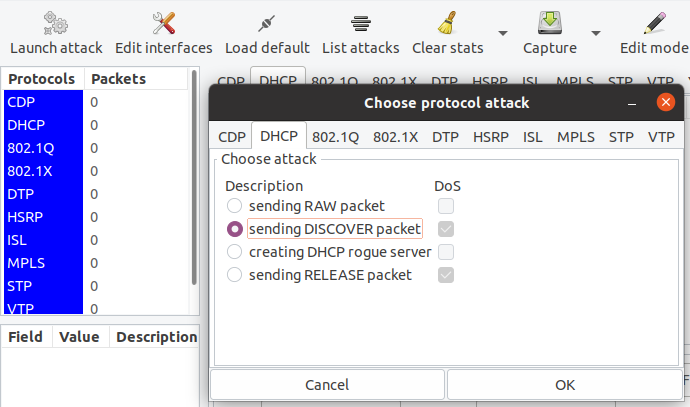Switch to the 802.1Q tab in dialog
Image resolution: width=690 pixels, height=407 pixels.
(x=335, y=137)
